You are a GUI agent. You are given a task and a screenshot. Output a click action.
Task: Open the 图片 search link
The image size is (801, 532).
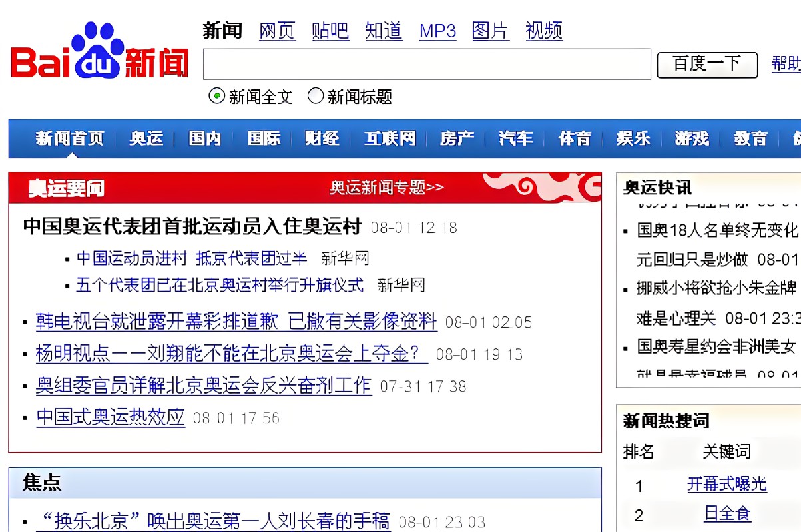click(x=490, y=31)
